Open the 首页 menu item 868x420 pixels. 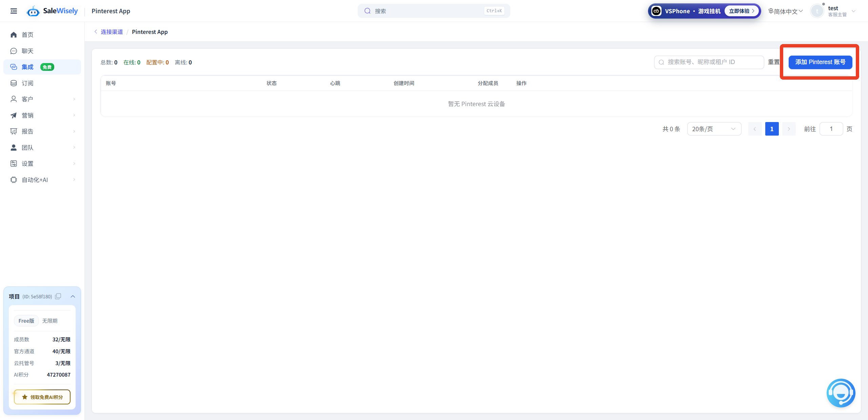pos(42,35)
